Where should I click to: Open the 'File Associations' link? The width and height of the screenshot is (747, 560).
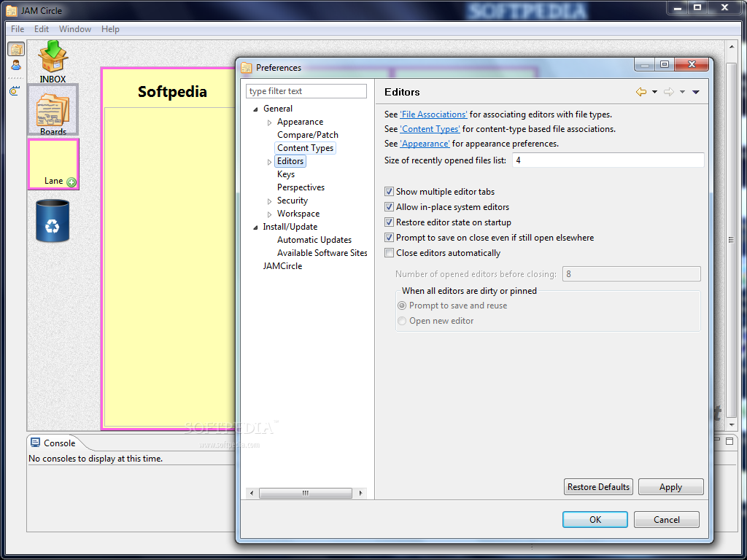coord(433,114)
